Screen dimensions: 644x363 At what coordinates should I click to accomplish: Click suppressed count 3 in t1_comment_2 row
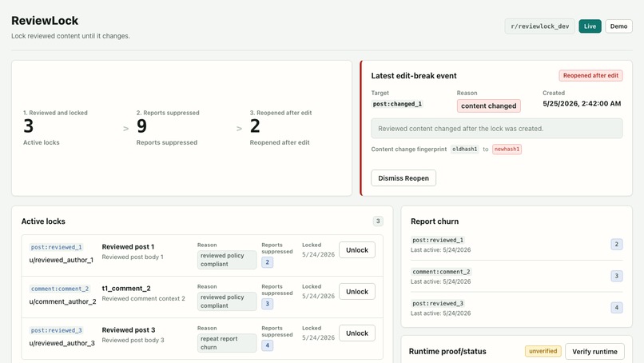point(267,304)
